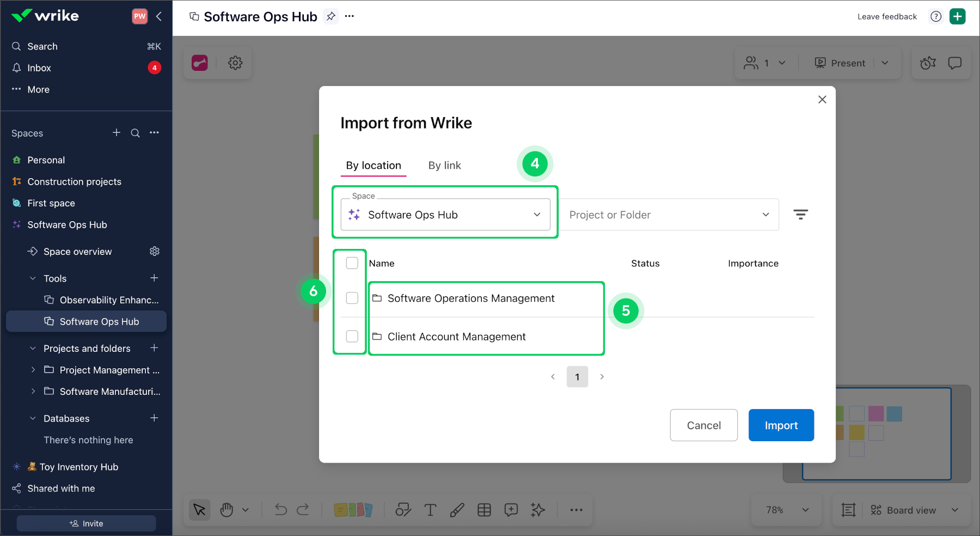This screenshot has height=536, width=980.
Task: Collapse the Projects and folders section
Action: pyautogui.click(x=33, y=348)
